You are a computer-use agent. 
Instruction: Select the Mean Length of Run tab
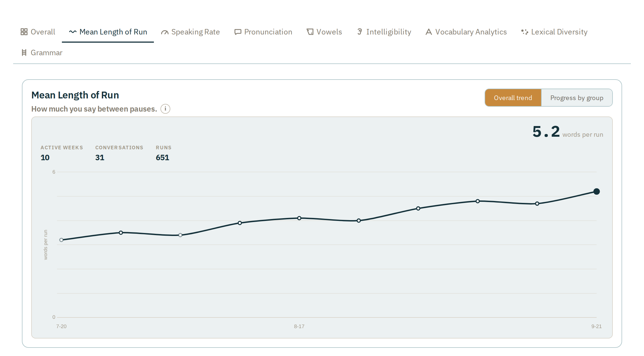coord(108,32)
